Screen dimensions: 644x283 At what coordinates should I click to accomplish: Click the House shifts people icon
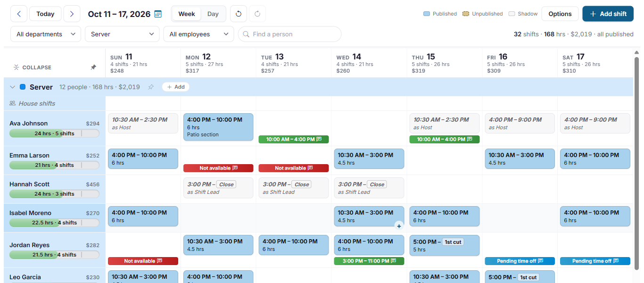tap(13, 103)
